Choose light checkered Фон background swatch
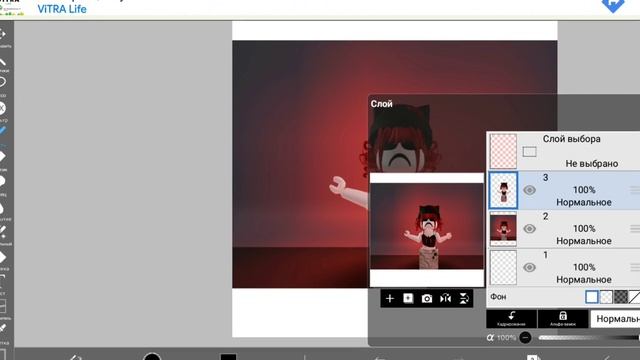 point(606,297)
